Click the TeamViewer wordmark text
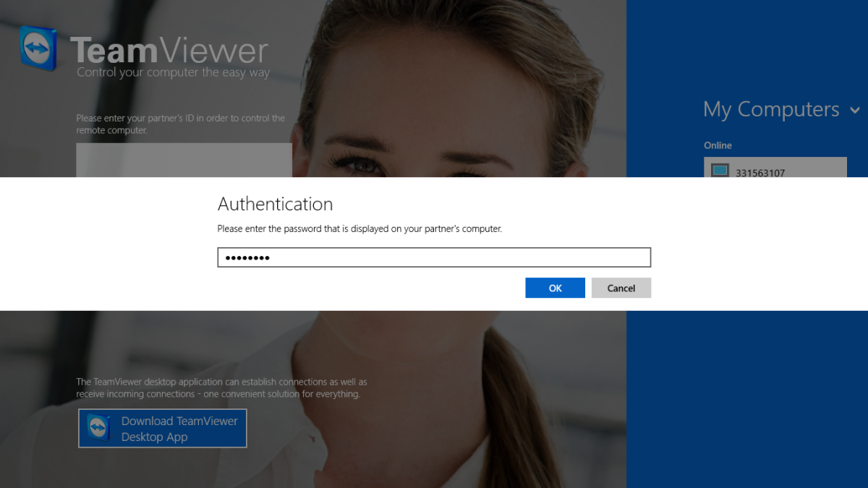 click(x=169, y=51)
